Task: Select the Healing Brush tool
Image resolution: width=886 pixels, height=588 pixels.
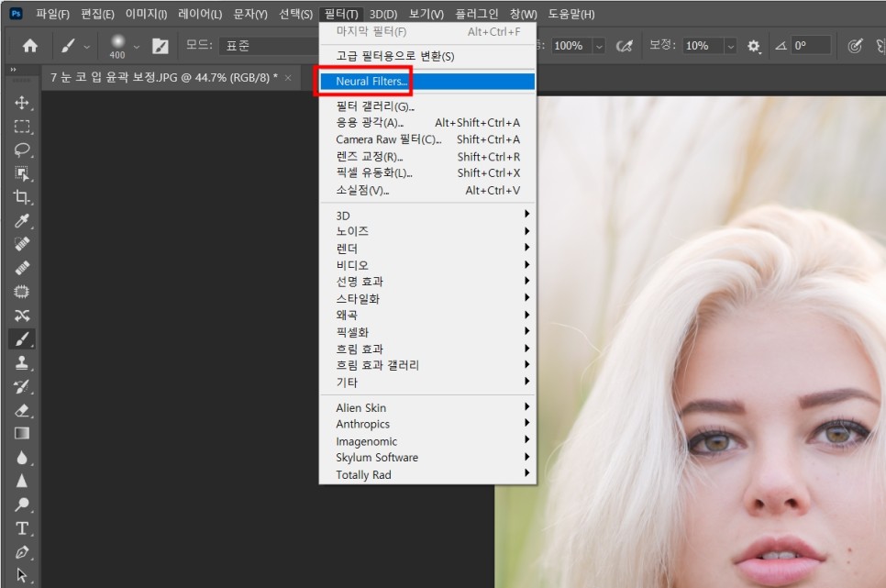Action: click(x=22, y=268)
